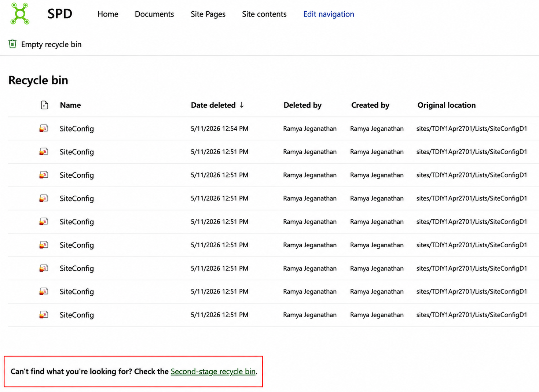Open Documents in the top navigation
The image size is (539, 392).
pos(154,14)
